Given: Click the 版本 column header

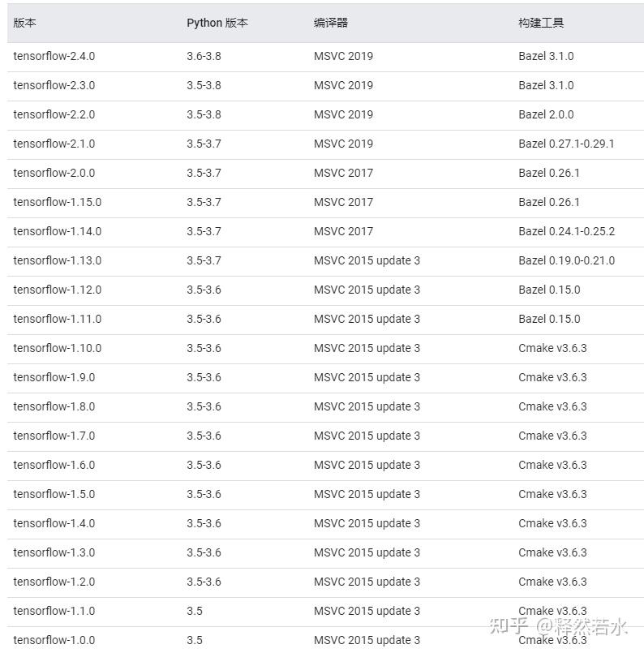Looking at the screenshot, I should coord(24,23).
